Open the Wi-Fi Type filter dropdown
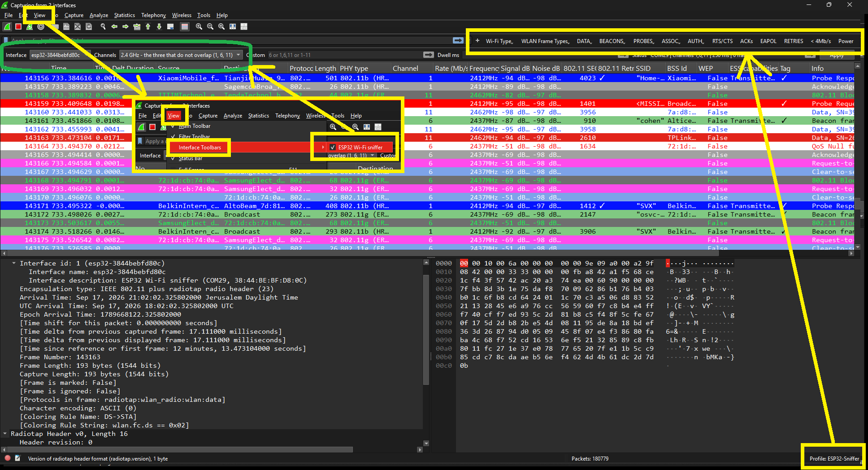Screen dimensions: 868x470 pos(499,41)
